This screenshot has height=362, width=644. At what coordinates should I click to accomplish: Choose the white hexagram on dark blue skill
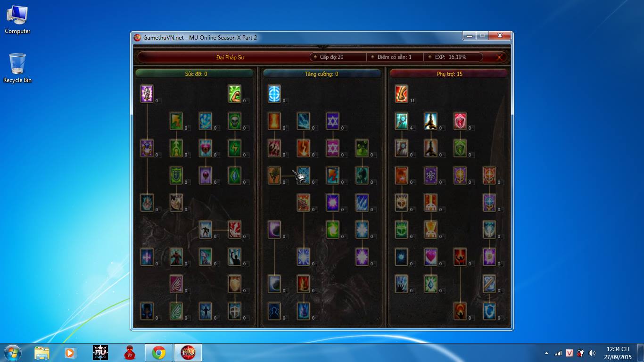click(333, 121)
